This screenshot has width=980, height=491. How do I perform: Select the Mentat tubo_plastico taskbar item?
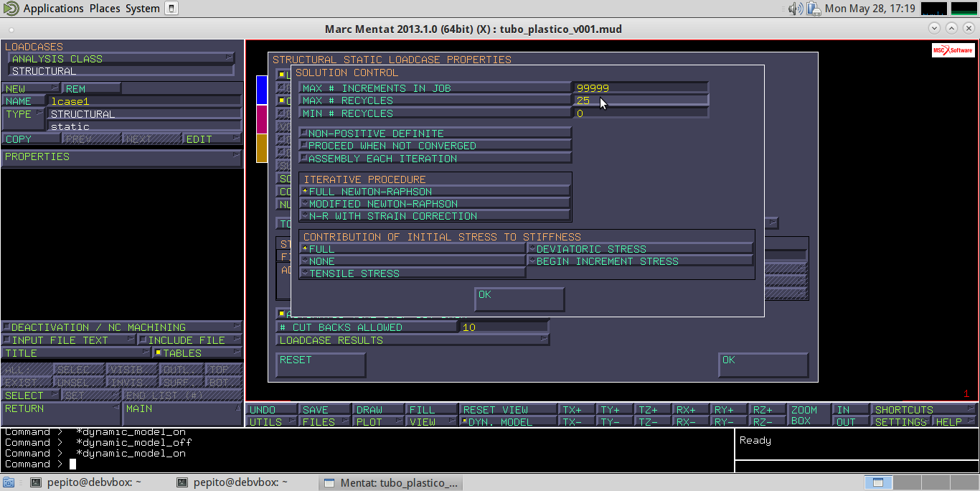click(x=391, y=483)
